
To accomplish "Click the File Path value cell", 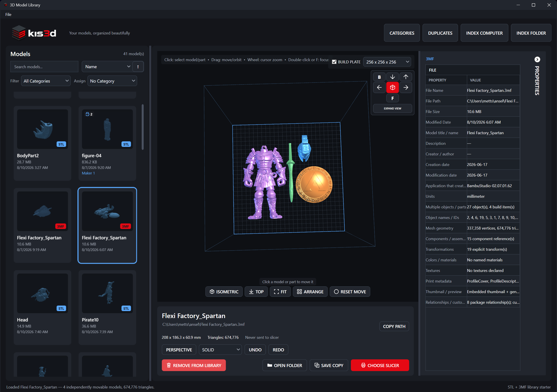I will [x=493, y=101].
